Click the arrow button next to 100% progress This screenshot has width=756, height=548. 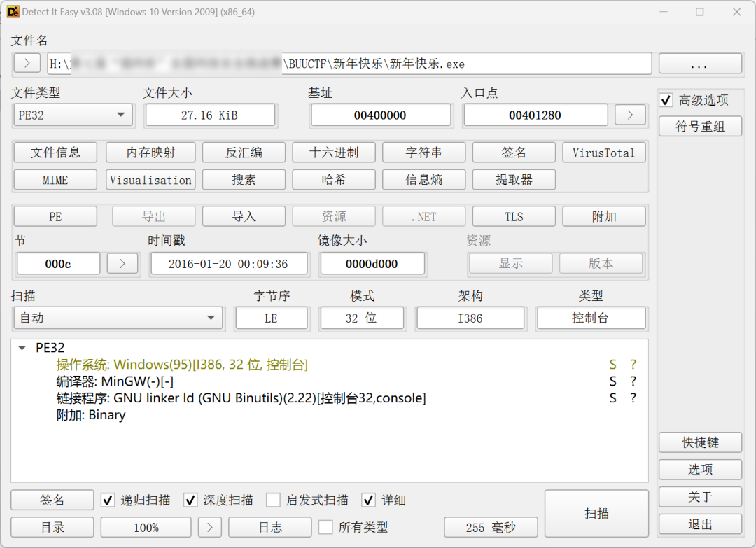(x=210, y=527)
